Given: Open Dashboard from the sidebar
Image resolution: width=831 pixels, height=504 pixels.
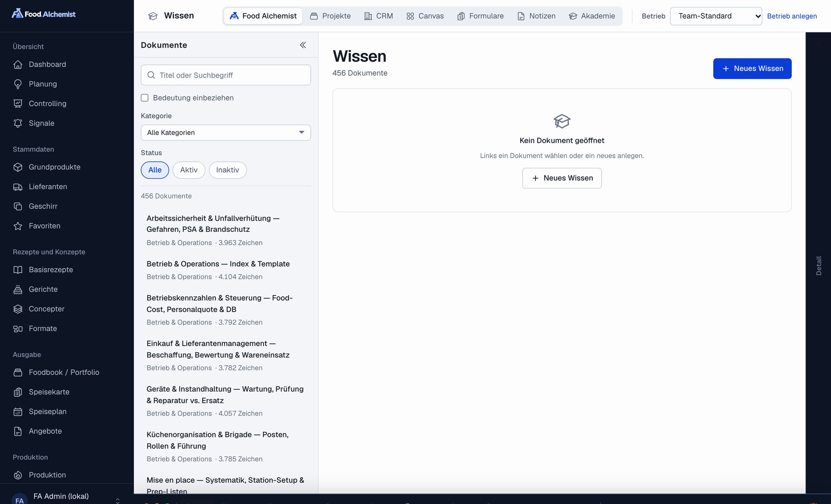Looking at the screenshot, I should [x=47, y=64].
